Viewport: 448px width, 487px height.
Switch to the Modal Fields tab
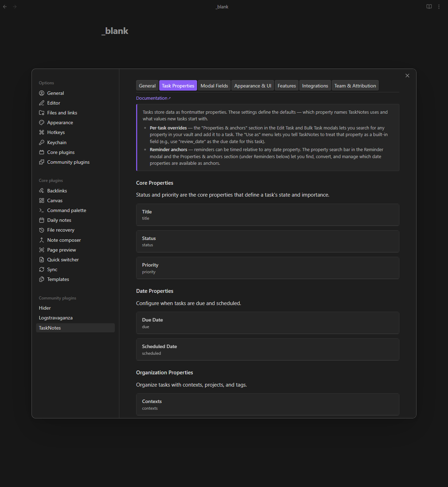coord(214,85)
